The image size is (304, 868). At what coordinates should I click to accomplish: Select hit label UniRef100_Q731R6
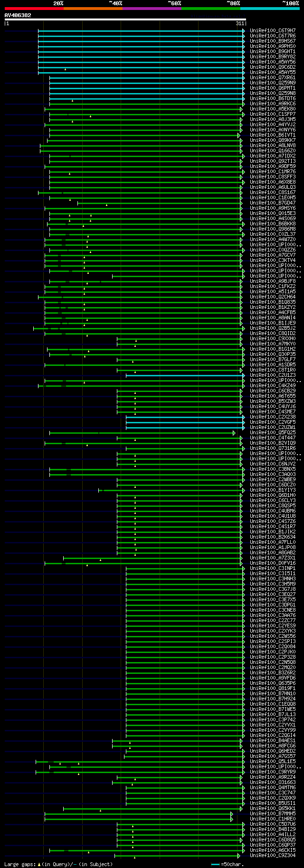pyautogui.click(x=273, y=448)
